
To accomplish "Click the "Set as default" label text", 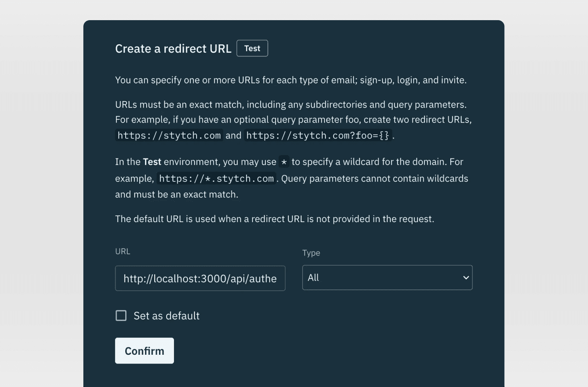I will coord(166,316).
